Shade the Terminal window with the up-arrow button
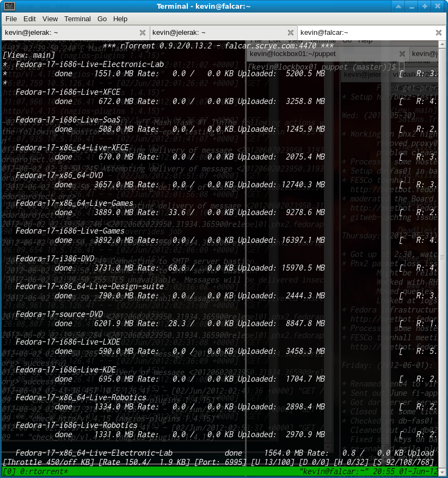The height and width of the screenshot is (478, 448). [x=398, y=7]
